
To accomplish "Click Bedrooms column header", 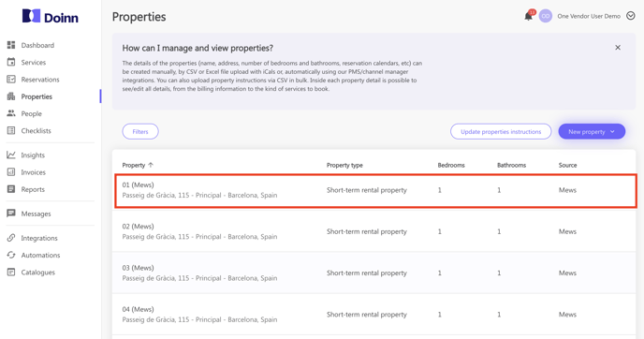I will click(451, 165).
